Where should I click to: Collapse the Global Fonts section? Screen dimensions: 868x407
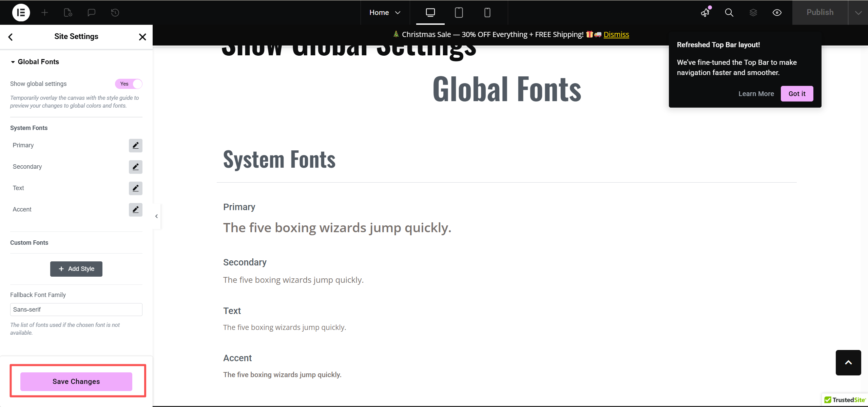tap(35, 62)
